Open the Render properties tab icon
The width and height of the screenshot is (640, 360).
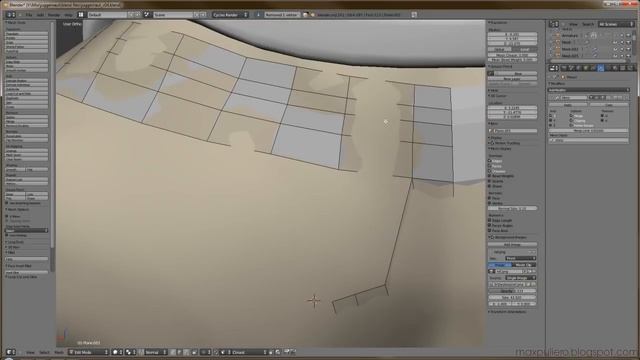564,68
